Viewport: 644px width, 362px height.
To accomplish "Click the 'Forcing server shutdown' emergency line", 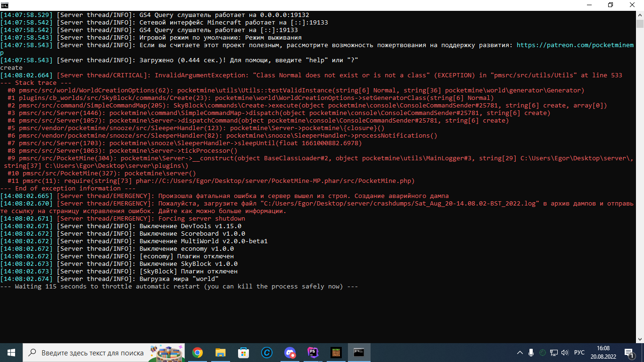I will click(123, 219).
